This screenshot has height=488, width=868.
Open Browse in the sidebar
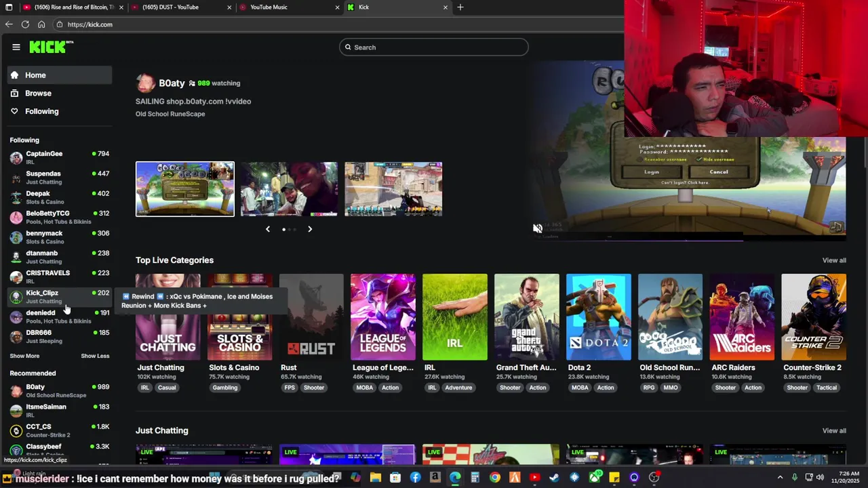(60, 94)
